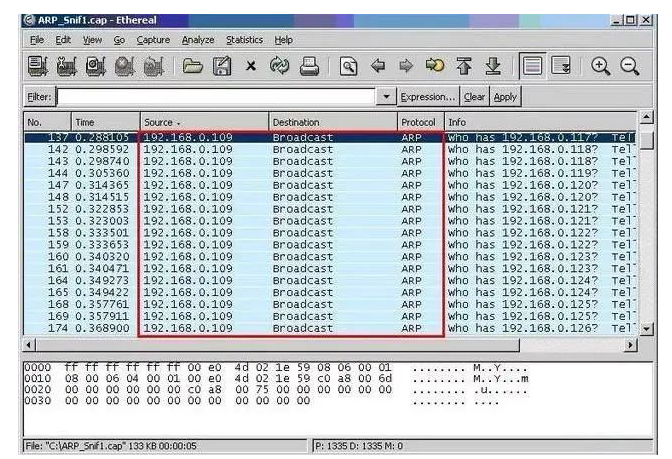Open the filter history dropdown arrow
Viewport: 672px width, 459px height.
[388, 97]
